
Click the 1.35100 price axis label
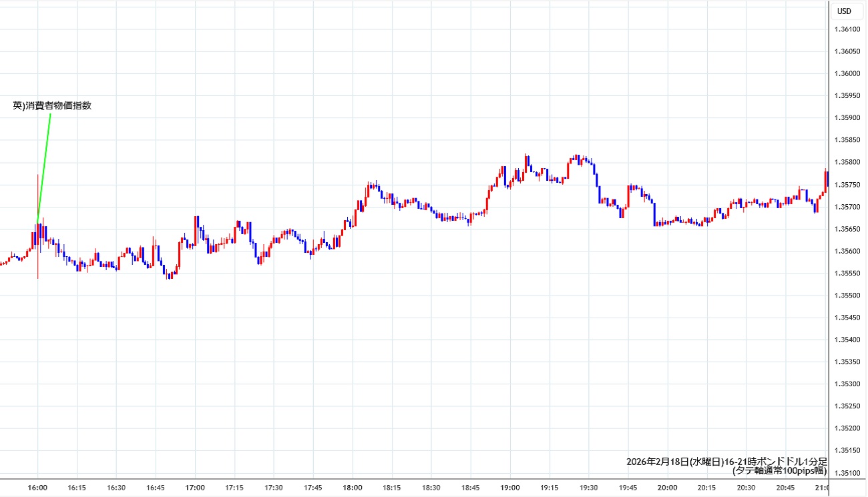click(847, 473)
